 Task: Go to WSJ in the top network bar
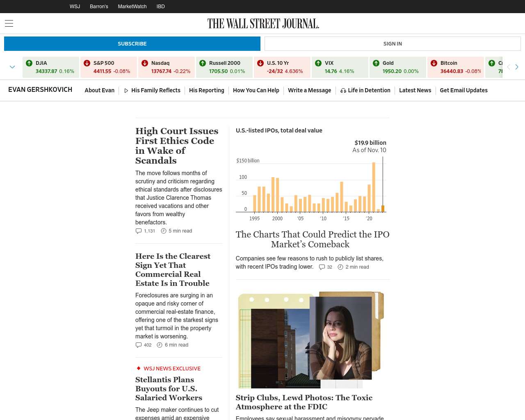[75, 7]
